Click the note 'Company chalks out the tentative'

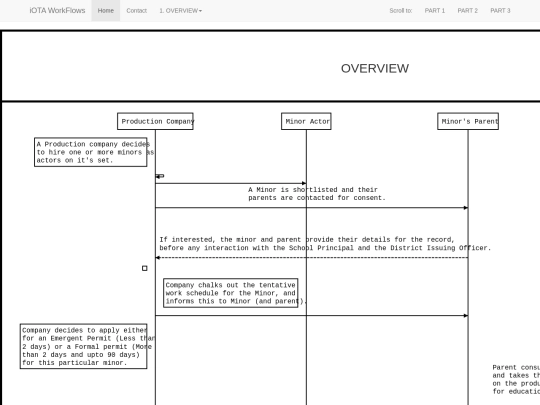[x=231, y=293]
